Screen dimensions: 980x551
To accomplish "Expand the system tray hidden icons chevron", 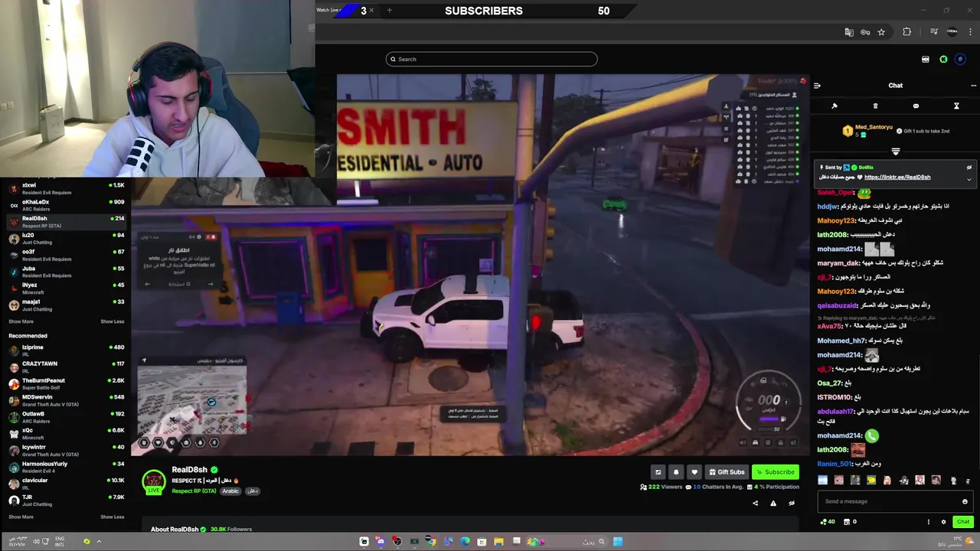I will 99,542.
